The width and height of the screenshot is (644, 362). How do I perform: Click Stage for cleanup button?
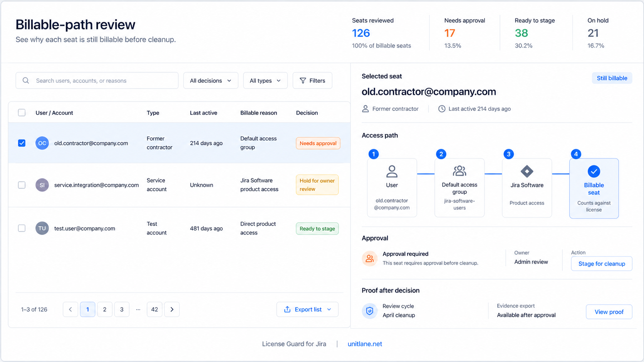pyautogui.click(x=602, y=264)
